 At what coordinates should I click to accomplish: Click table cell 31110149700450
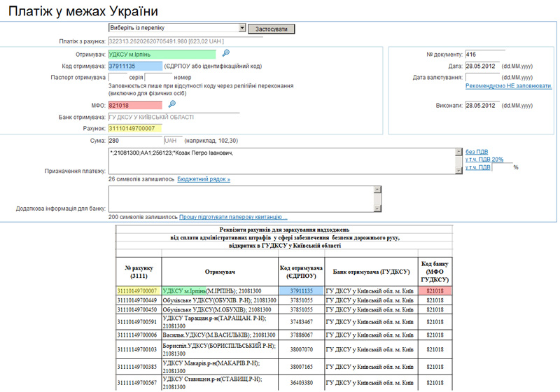coord(139,309)
